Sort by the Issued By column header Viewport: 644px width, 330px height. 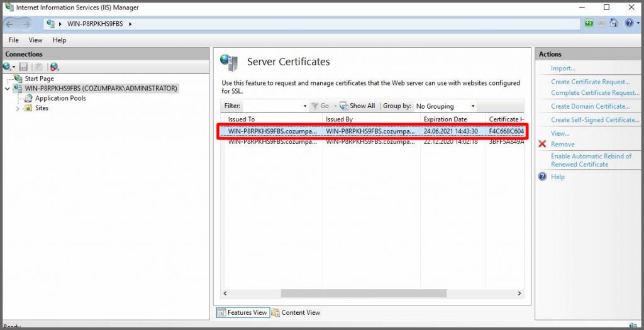[371, 119]
